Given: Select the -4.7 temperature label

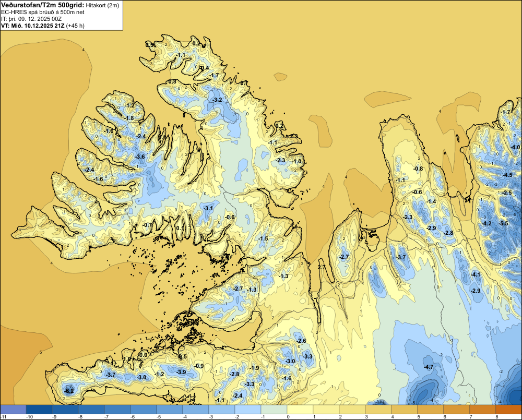Looking at the screenshot, I should (x=429, y=367).
